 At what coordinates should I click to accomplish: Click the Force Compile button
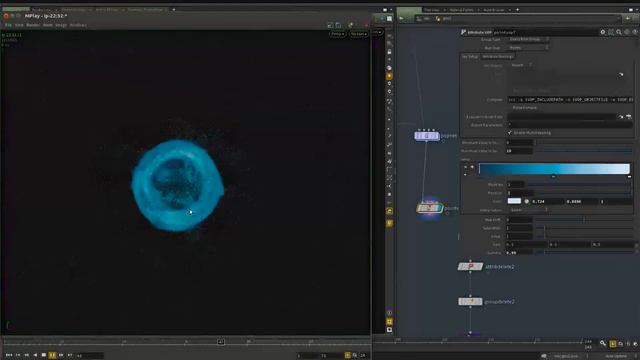click(525, 108)
